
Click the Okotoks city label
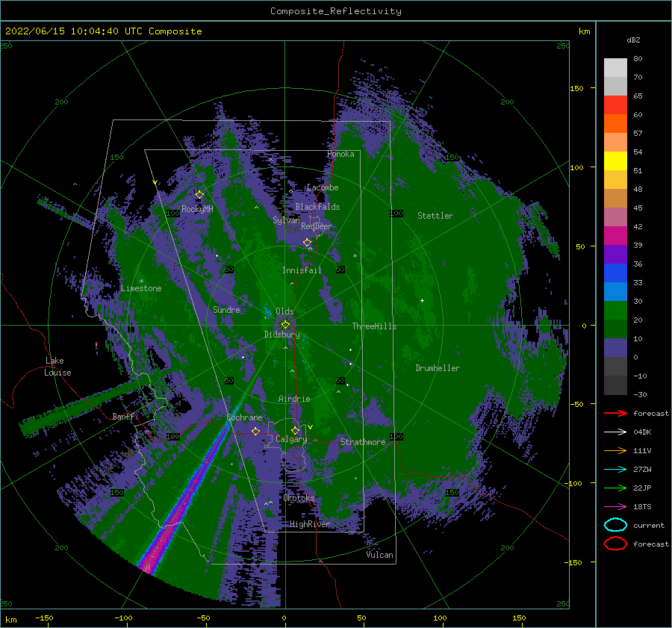tap(299, 498)
